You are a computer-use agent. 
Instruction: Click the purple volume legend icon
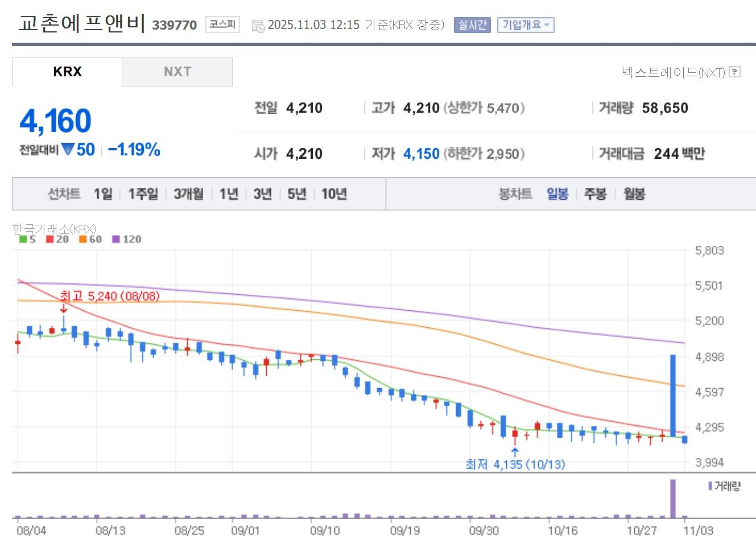click(x=710, y=486)
